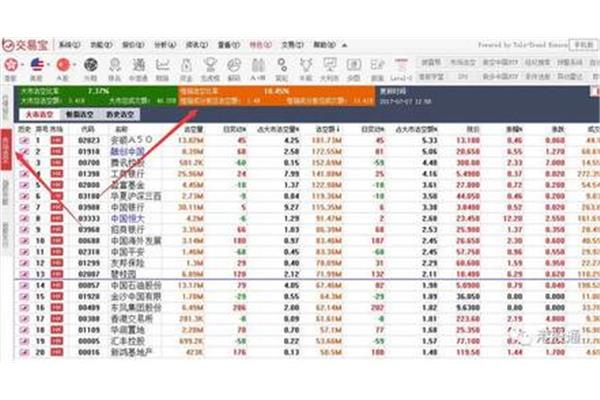This screenshot has width=600, height=400.
Task: Open the ranking medal toolbar icon
Action: (114, 65)
